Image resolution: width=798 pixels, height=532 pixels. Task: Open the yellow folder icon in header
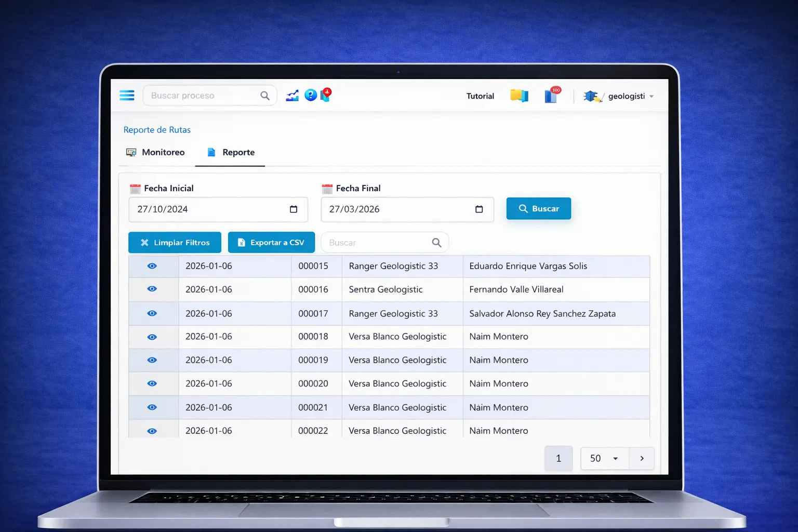518,96
